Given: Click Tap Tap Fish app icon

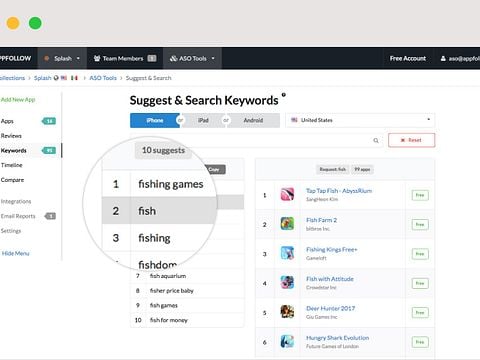Looking at the screenshot, I should [x=287, y=194].
